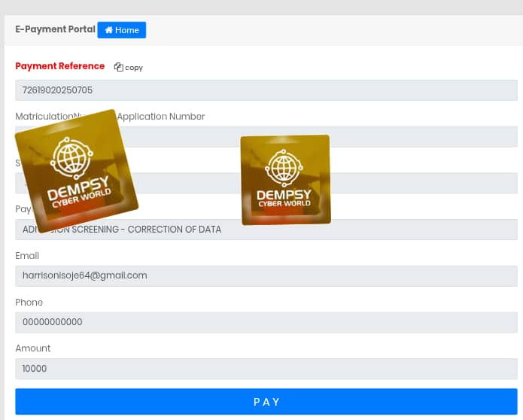Screen dimensions: 523x420
Task: Click the house icon in Home button
Action: pyautogui.click(x=108, y=30)
